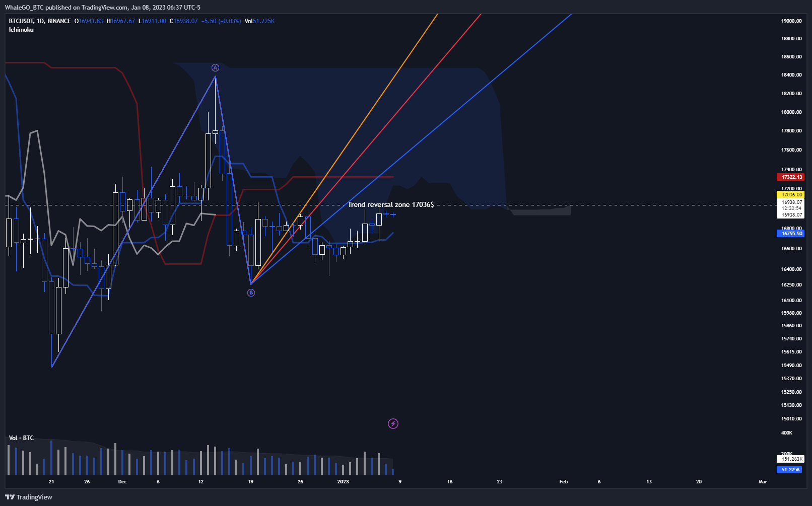This screenshot has width=812, height=506.
Task: Click the 'Mar' date axis label
Action: click(763, 482)
